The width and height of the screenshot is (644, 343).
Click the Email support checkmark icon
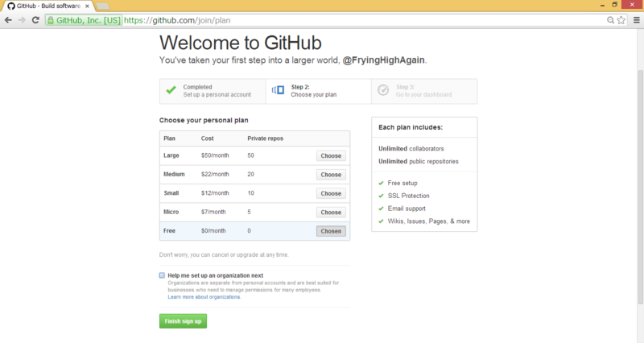[381, 209]
